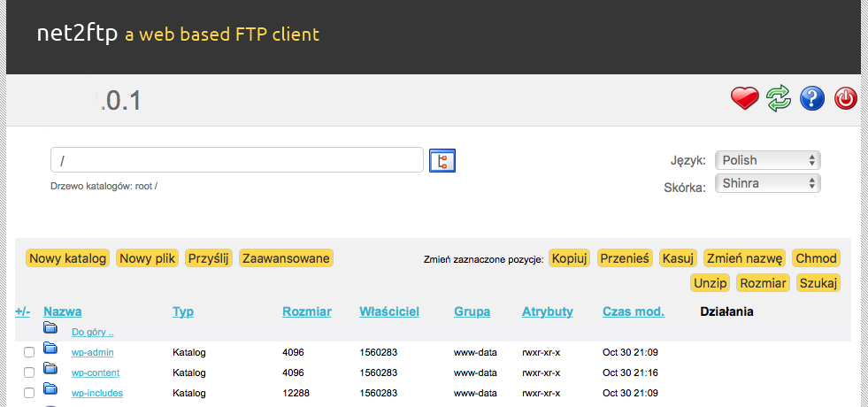Click the wp-content folder icon

[x=50, y=368]
